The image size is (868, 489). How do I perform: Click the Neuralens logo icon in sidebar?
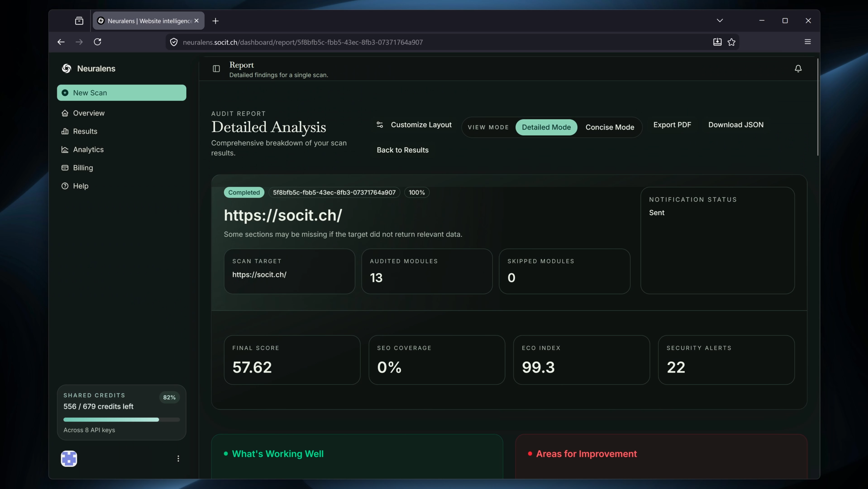tap(67, 69)
